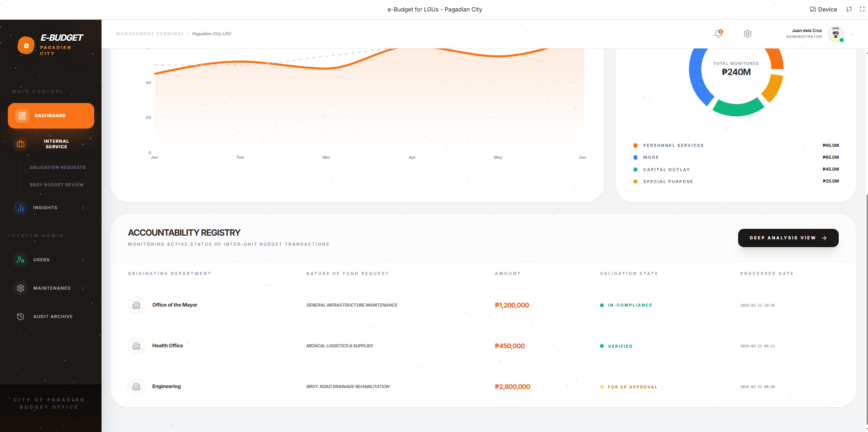
Task: Open the user profile dropdown arrow
Action: coord(852,34)
